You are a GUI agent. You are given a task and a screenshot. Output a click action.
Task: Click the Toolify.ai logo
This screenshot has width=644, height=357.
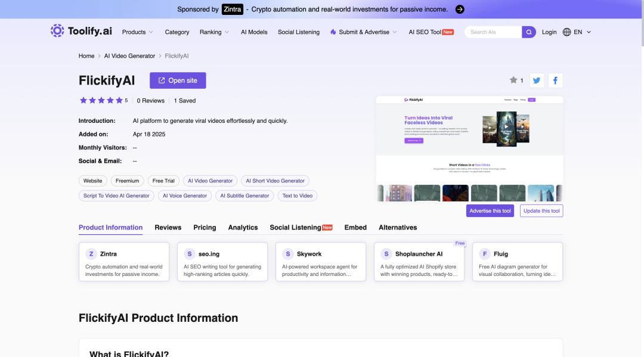81,31
